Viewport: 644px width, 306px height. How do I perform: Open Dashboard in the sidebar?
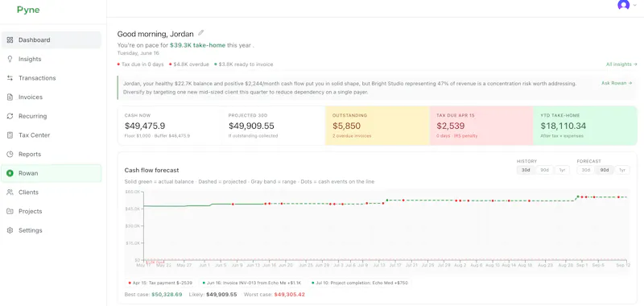pyautogui.click(x=52, y=39)
